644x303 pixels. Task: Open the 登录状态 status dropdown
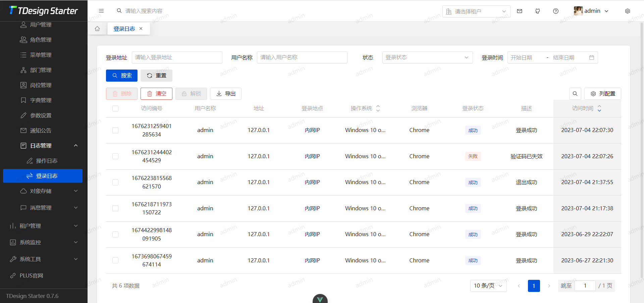(427, 57)
